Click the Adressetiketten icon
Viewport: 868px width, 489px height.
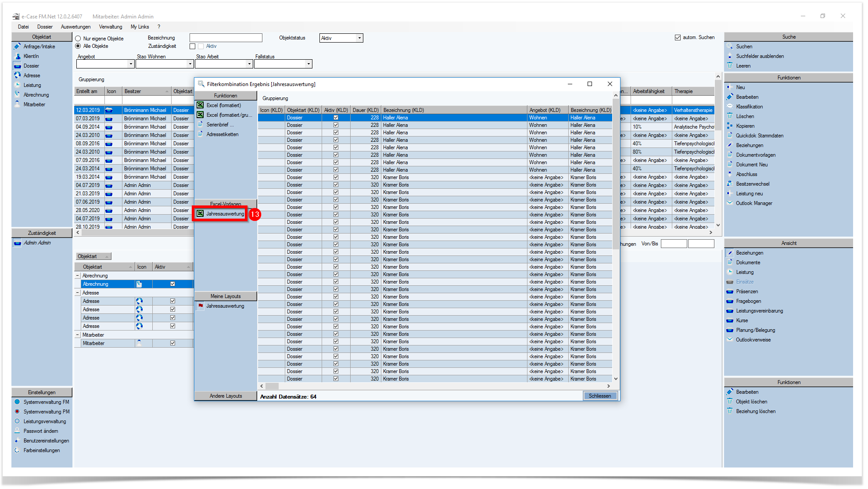[x=200, y=134]
